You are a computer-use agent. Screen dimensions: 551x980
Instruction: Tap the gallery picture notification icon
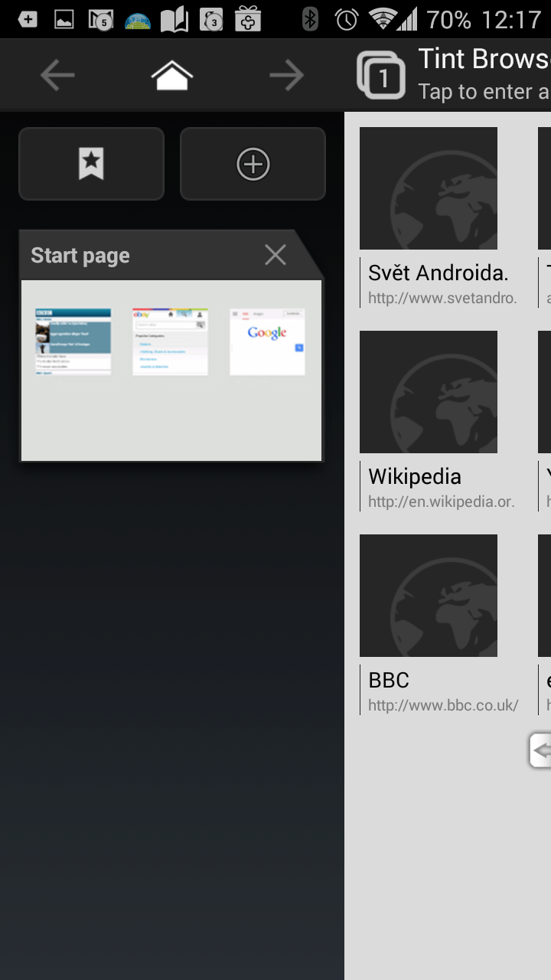coord(64,19)
